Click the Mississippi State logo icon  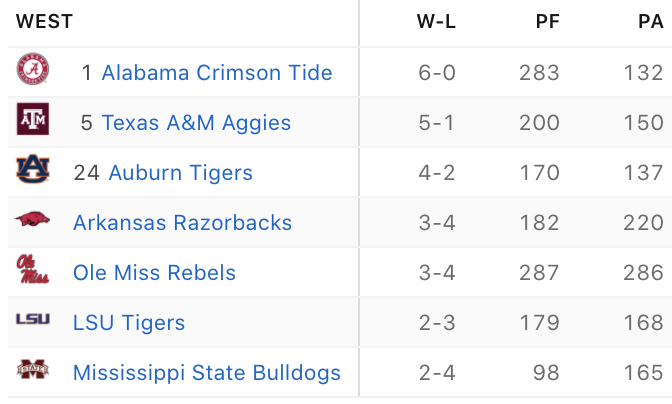33,369
